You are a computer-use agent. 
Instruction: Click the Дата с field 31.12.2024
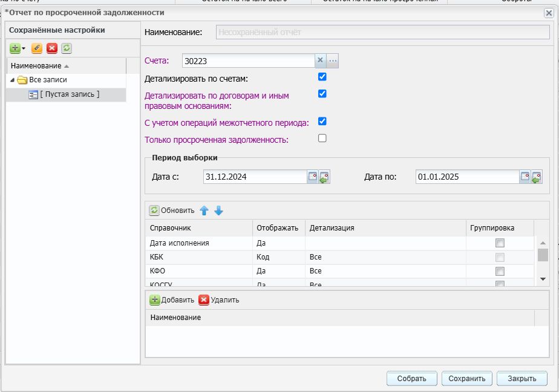255,177
